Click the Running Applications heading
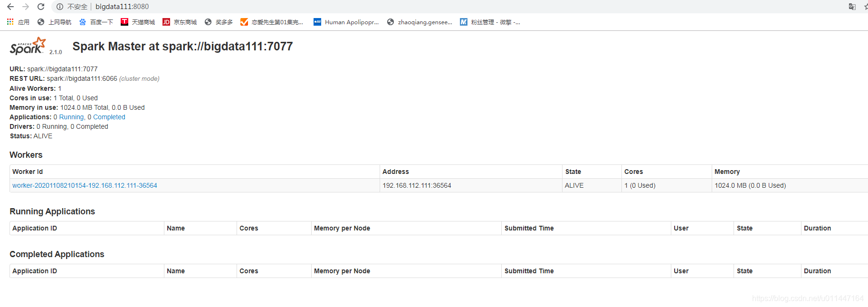 tap(52, 211)
